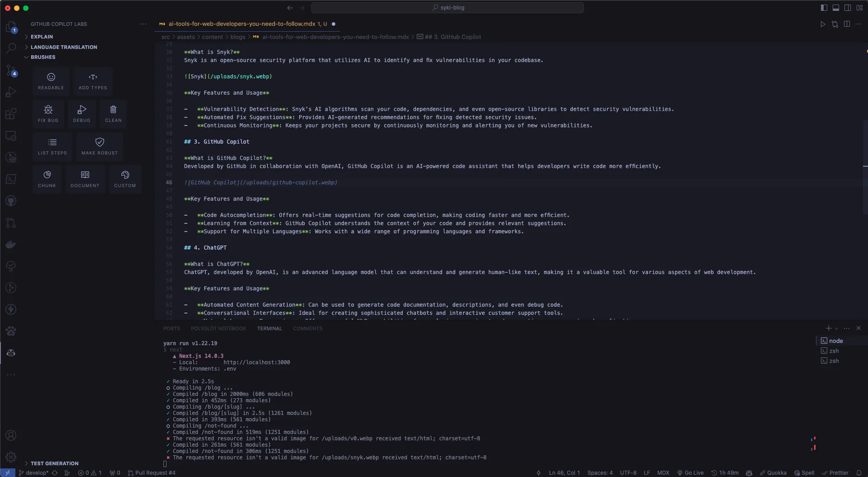Click Prettier in the status bar
The image size is (868, 477).
coord(835,473)
